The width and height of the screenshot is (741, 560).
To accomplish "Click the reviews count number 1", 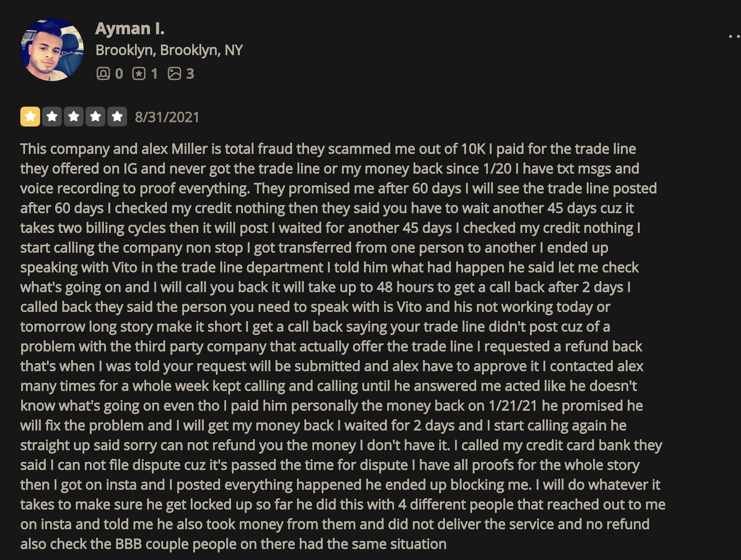I will (x=154, y=74).
